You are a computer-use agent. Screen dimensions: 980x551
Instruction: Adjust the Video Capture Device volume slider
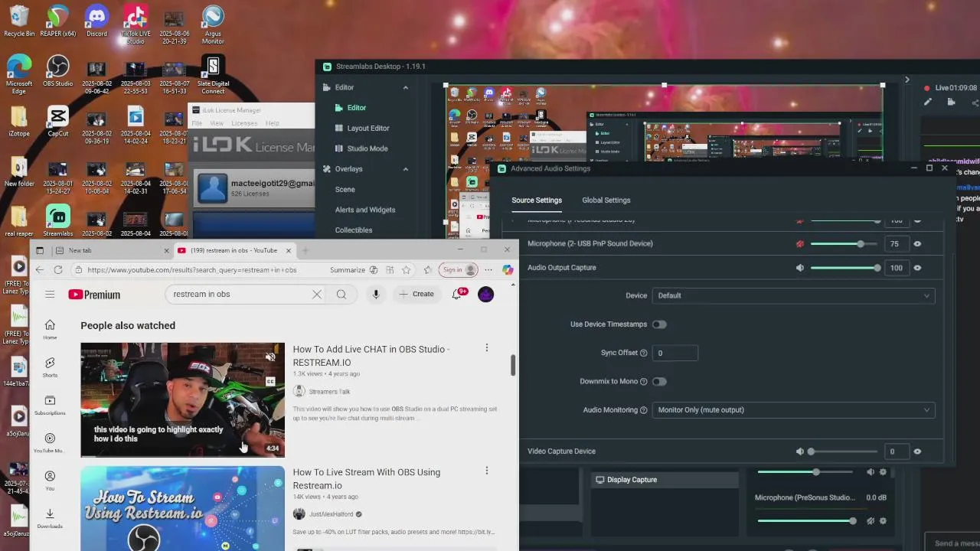pos(844,452)
